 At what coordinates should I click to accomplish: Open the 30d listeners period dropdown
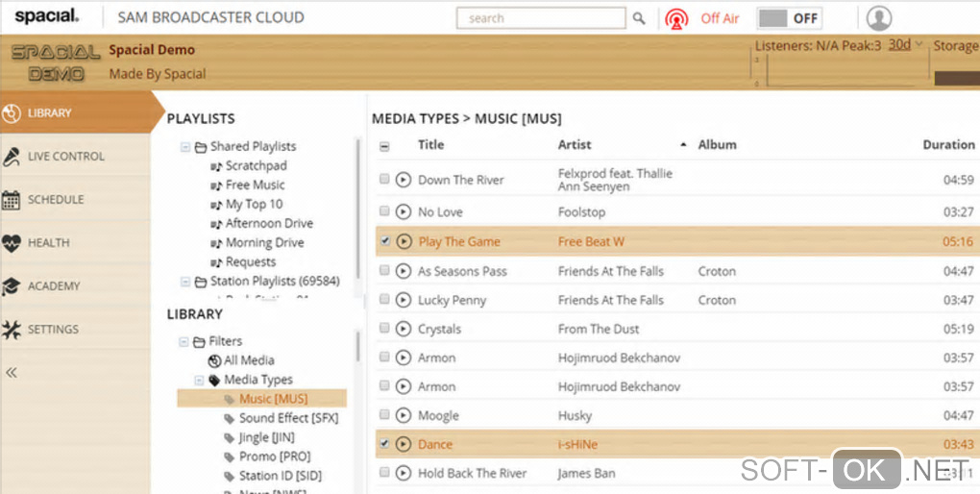(905, 45)
